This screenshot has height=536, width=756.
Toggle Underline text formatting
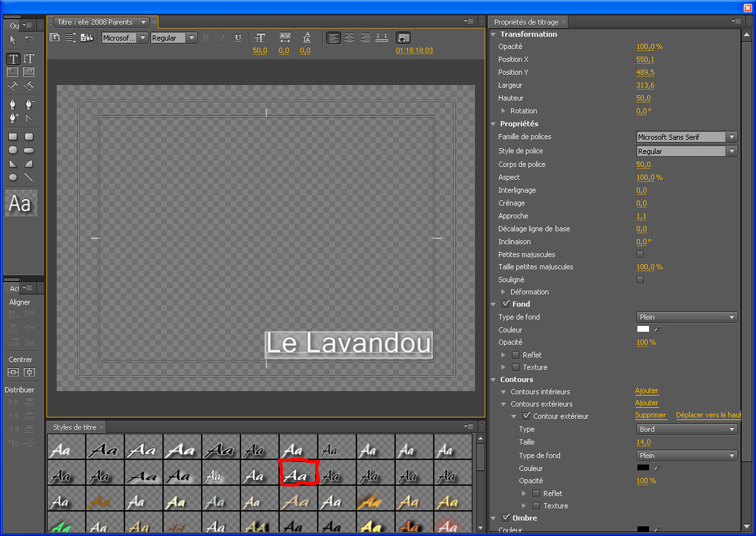[x=238, y=37]
